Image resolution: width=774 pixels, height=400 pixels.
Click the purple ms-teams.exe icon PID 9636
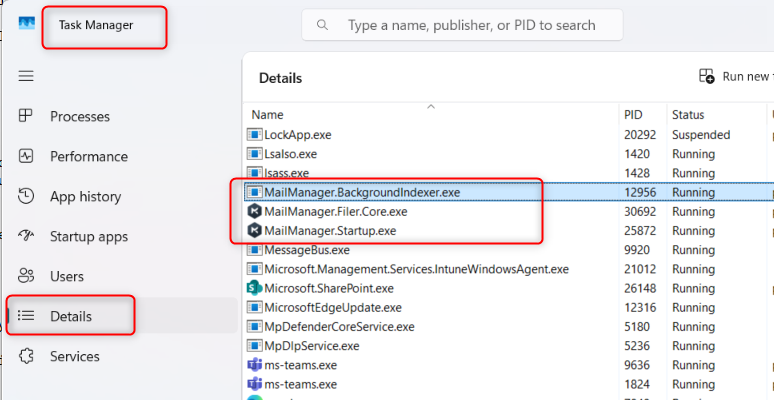tap(254, 365)
